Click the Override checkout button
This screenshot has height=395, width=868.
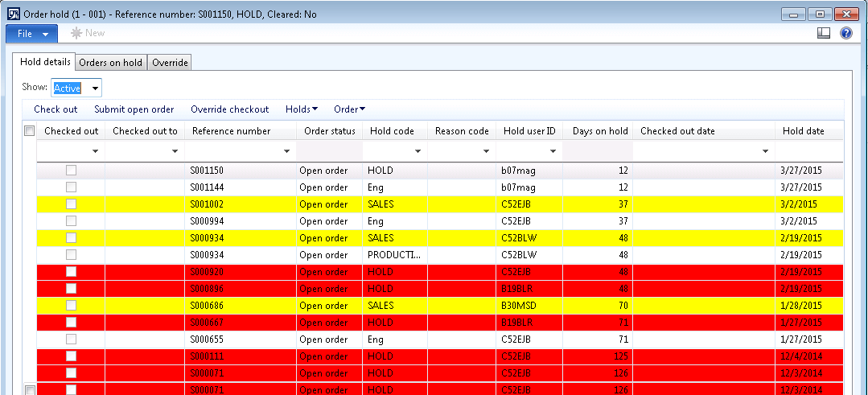229,109
